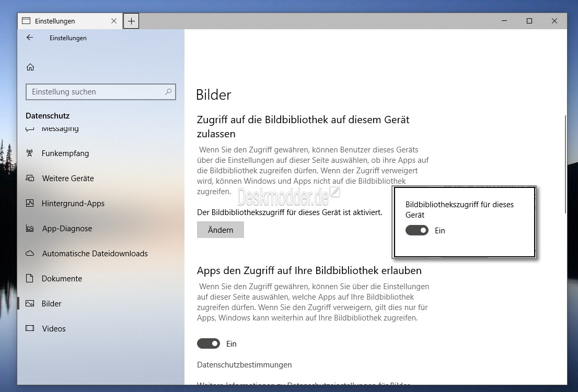Open Videos privacy settings
578x392 pixels.
[101, 328]
